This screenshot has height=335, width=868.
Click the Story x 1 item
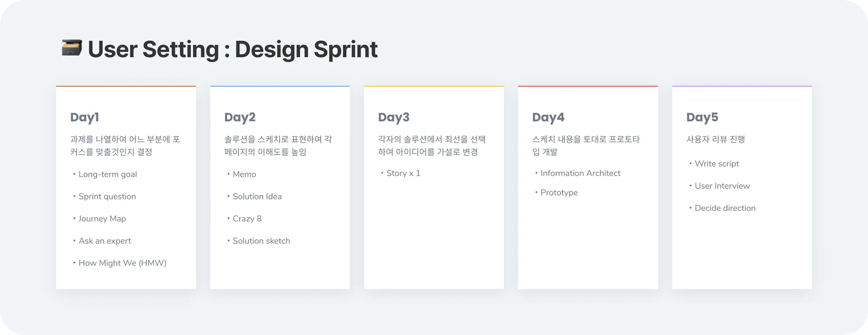pyautogui.click(x=403, y=173)
